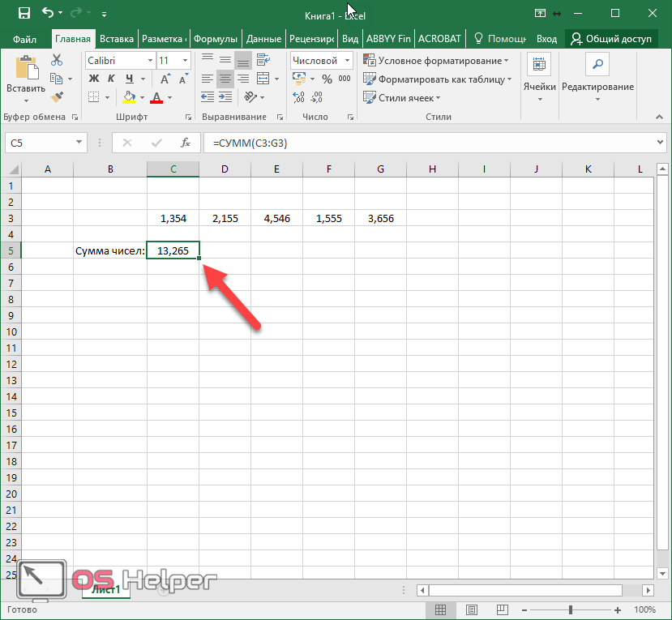Select cell G3 containing 3,656
The height and width of the screenshot is (620, 672).
tap(380, 219)
